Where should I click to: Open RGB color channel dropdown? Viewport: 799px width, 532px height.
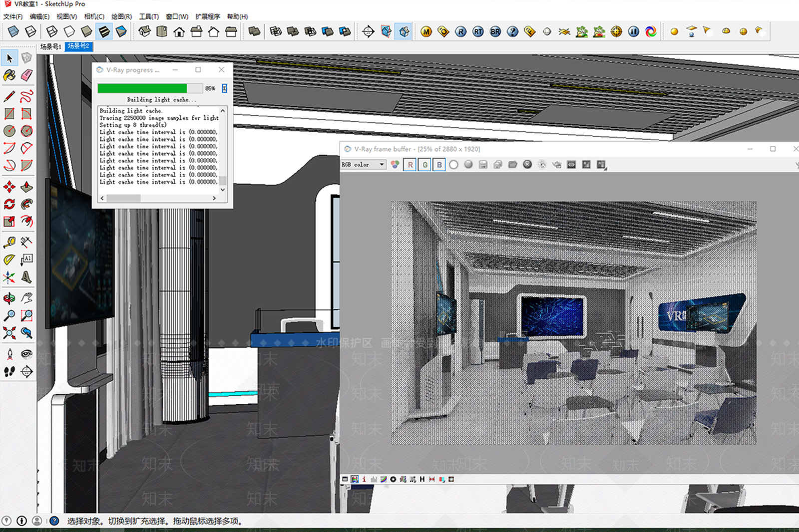tap(364, 165)
